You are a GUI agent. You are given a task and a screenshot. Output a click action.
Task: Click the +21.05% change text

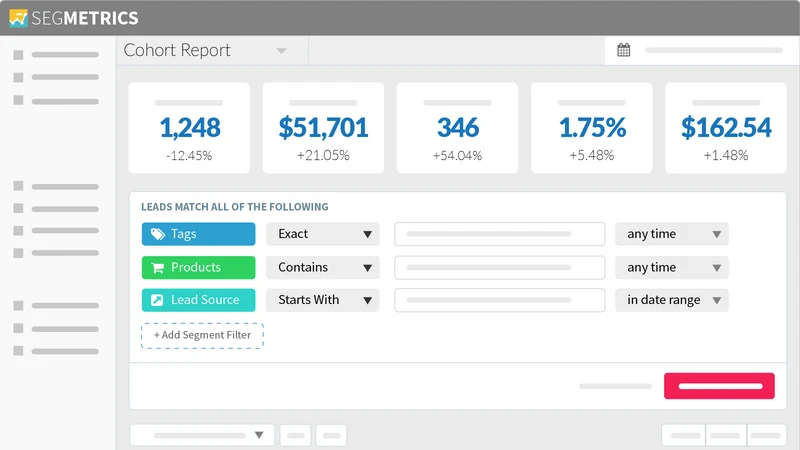[x=323, y=155]
